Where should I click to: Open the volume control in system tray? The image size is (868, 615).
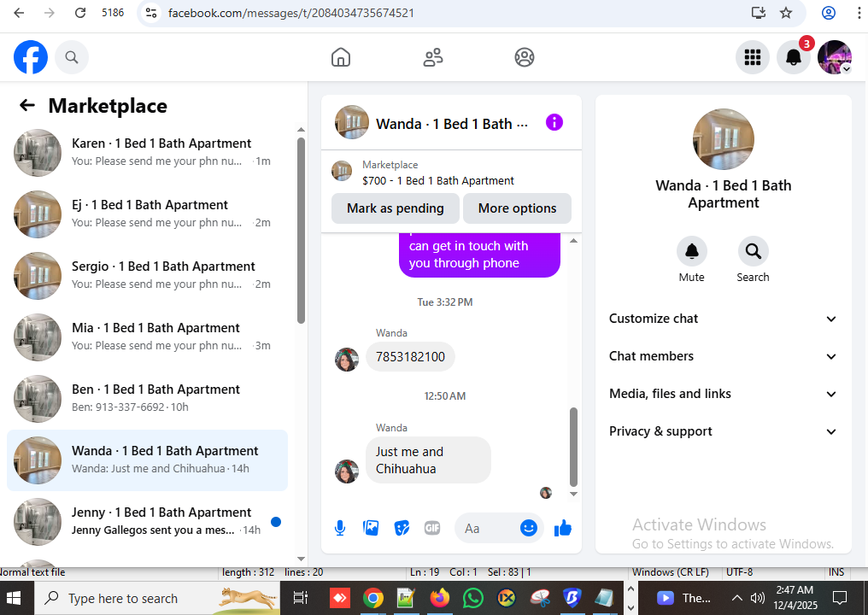coord(757,598)
